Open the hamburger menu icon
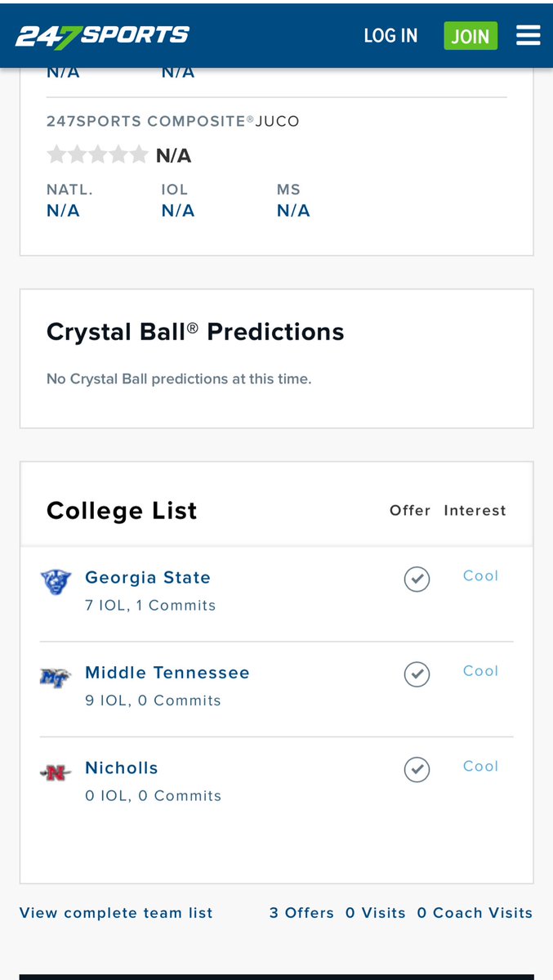 point(528,36)
